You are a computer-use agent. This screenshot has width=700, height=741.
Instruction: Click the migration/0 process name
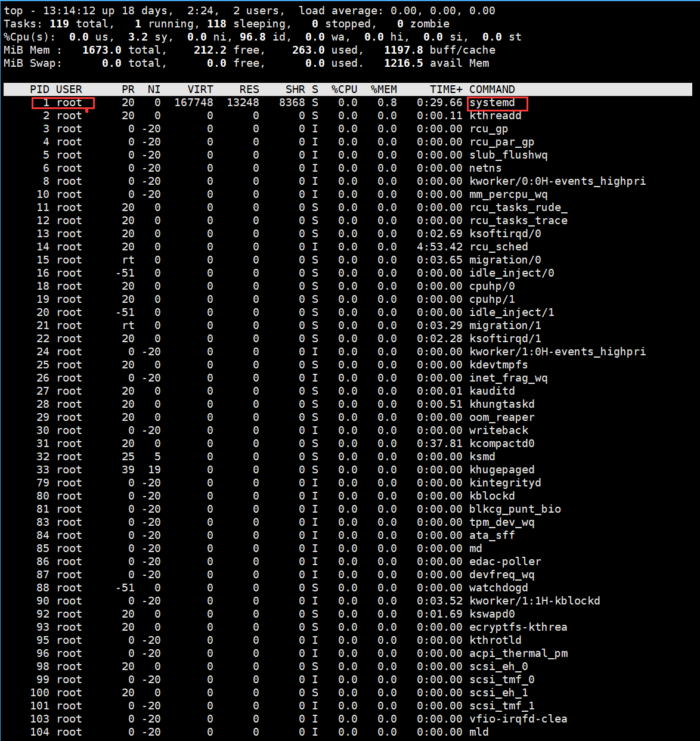pos(505,260)
